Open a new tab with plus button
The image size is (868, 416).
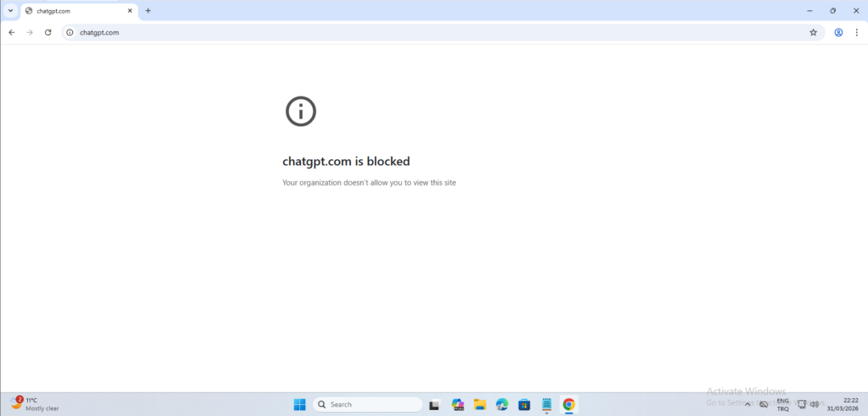148,11
